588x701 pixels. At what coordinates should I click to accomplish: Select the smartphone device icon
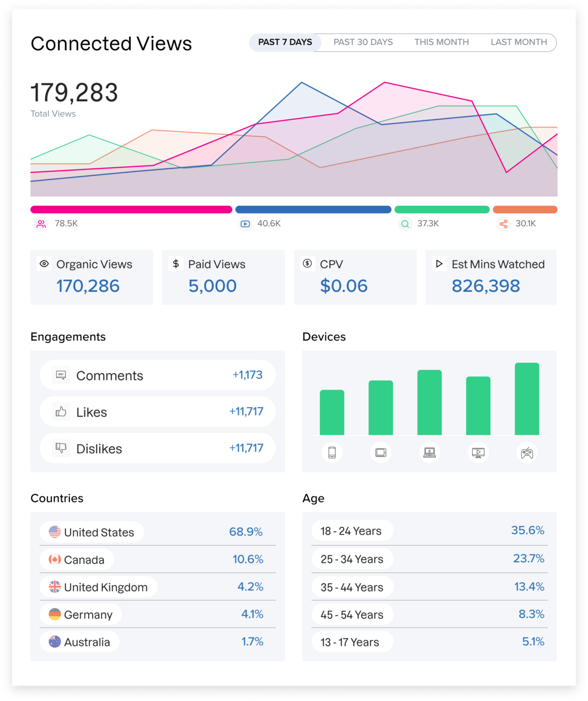point(332,452)
